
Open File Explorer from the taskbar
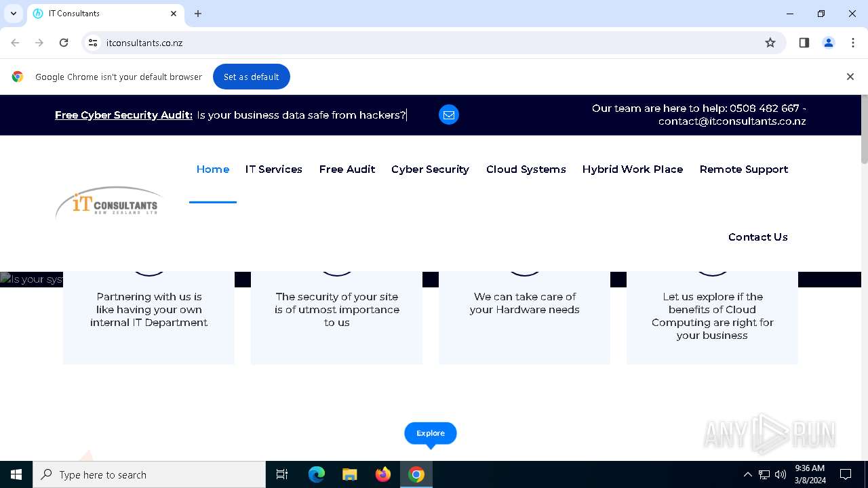350,474
